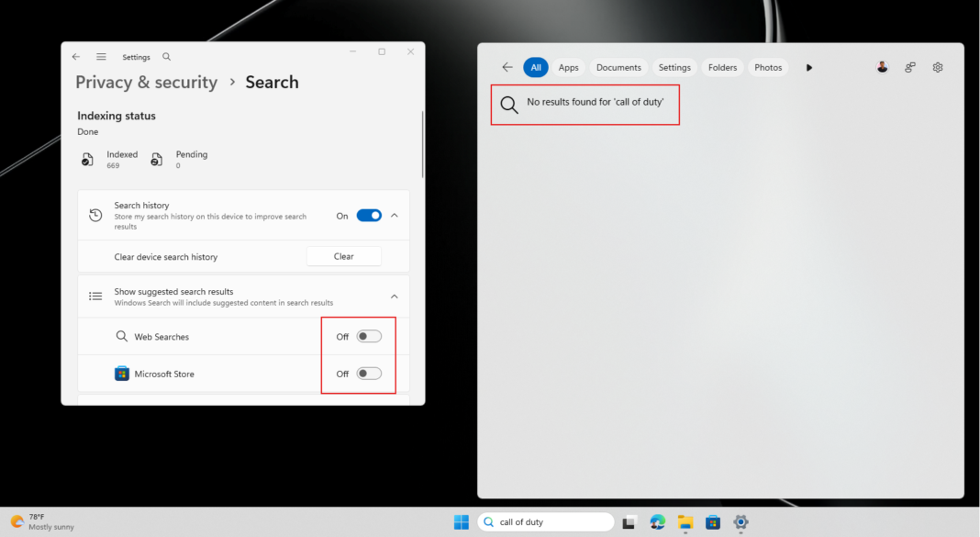Click the 'Indexing status' heading
The width and height of the screenshot is (980, 537).
(x=117, y=116)
